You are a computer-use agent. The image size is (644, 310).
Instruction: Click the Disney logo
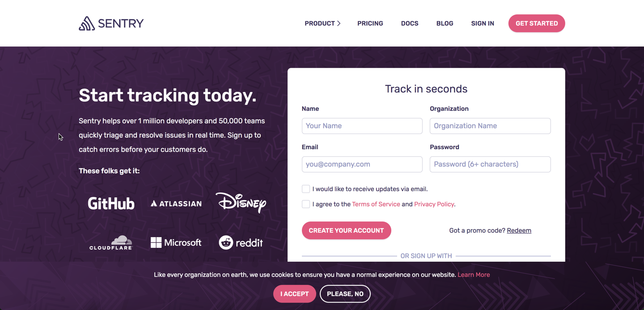point(241,203)
